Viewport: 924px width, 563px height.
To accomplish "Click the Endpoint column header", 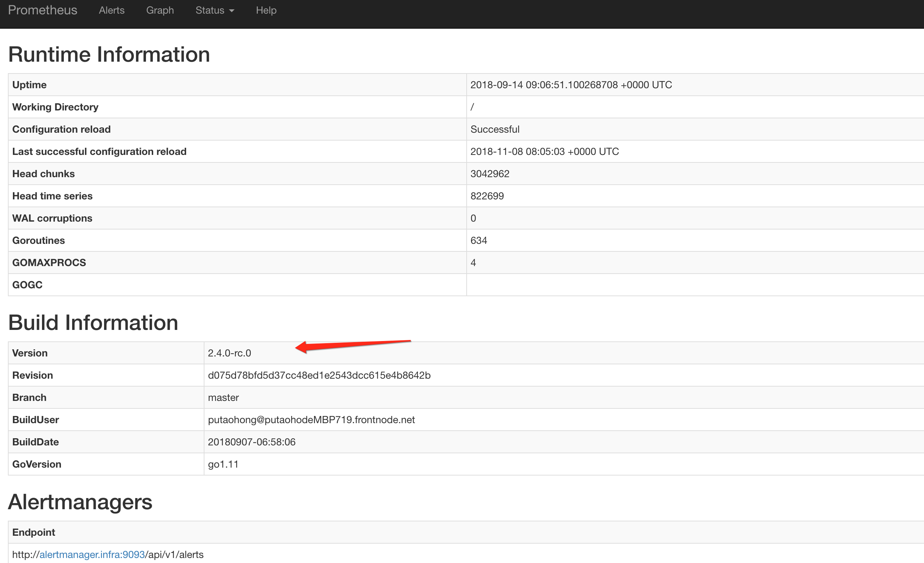I will coord(33,532).
